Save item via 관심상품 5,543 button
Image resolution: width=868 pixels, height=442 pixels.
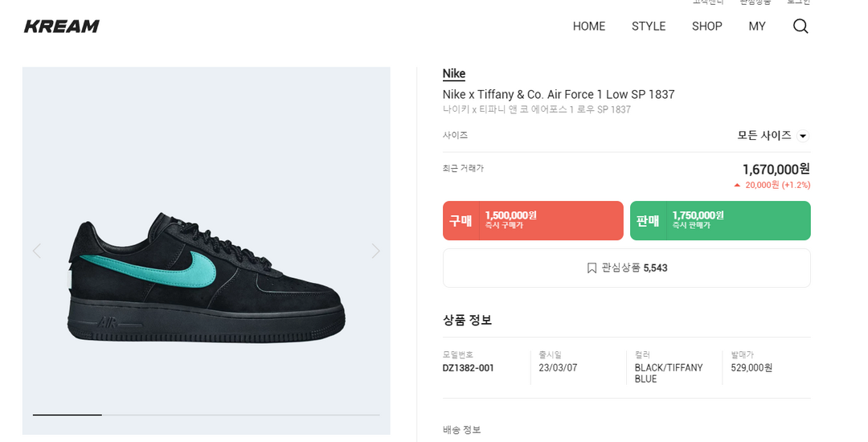[627, 268]
